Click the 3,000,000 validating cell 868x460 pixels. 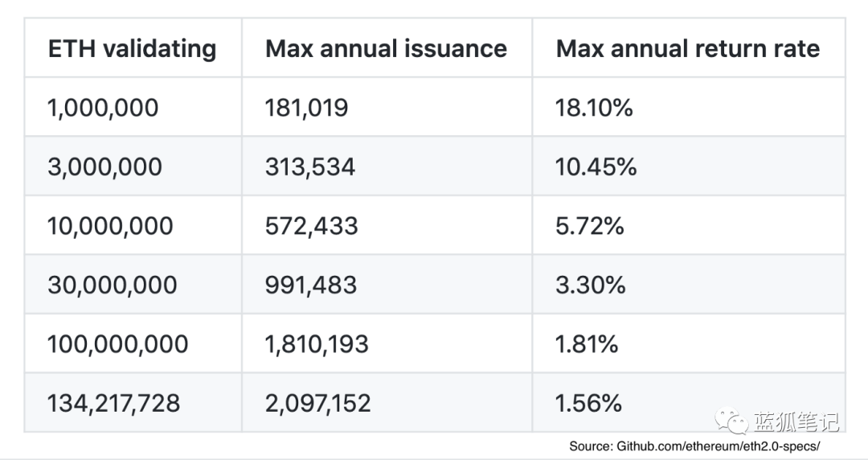click(104, 166)
